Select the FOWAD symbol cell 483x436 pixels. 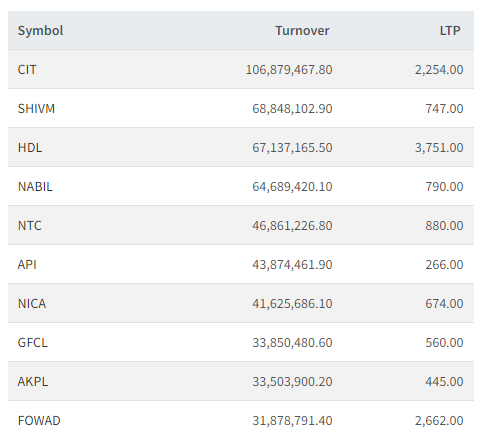(39, 421)
